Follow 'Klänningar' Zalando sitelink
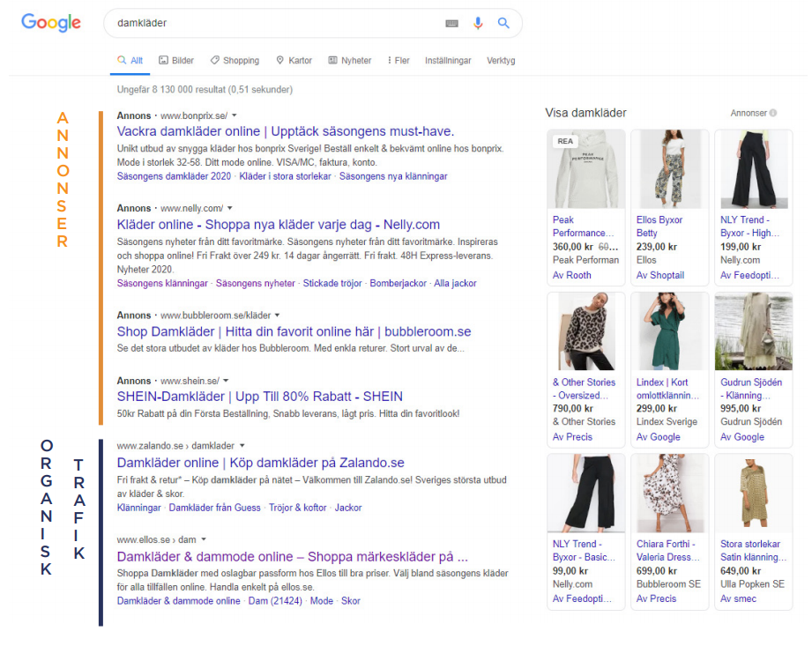 138,508
